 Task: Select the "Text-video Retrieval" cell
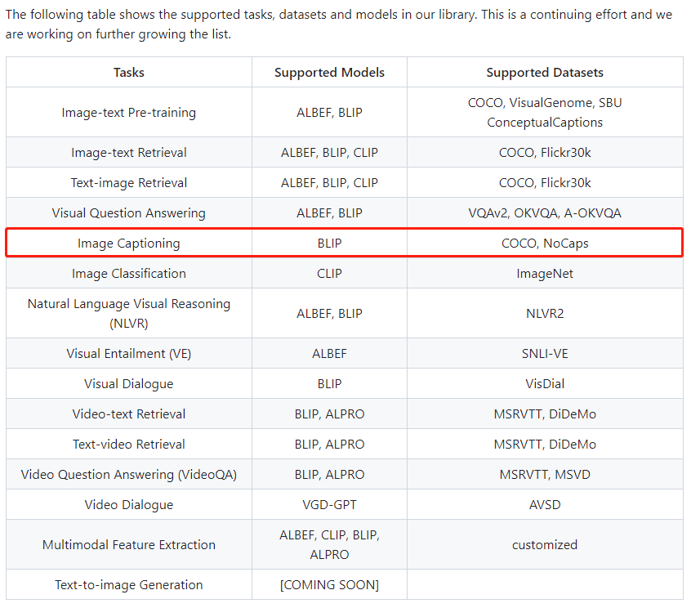tap(129, 445)
